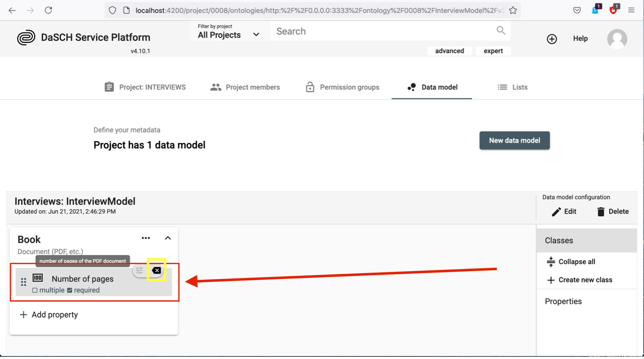
Task: Click the search magnifier icon
Action: (501, 31)
